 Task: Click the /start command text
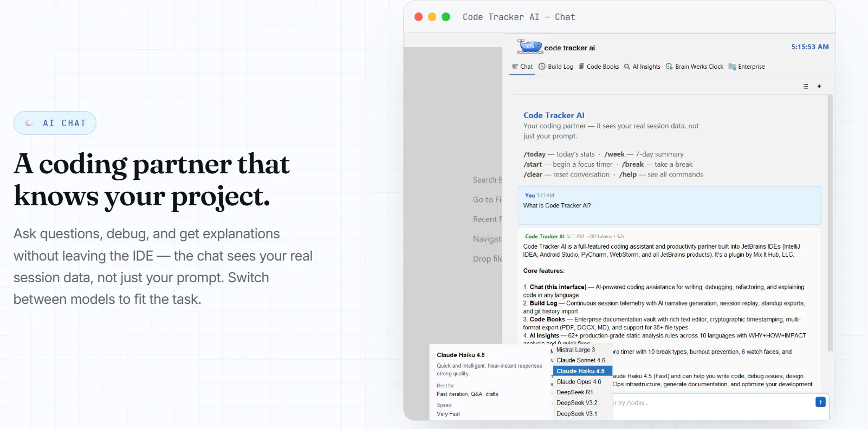533,165
